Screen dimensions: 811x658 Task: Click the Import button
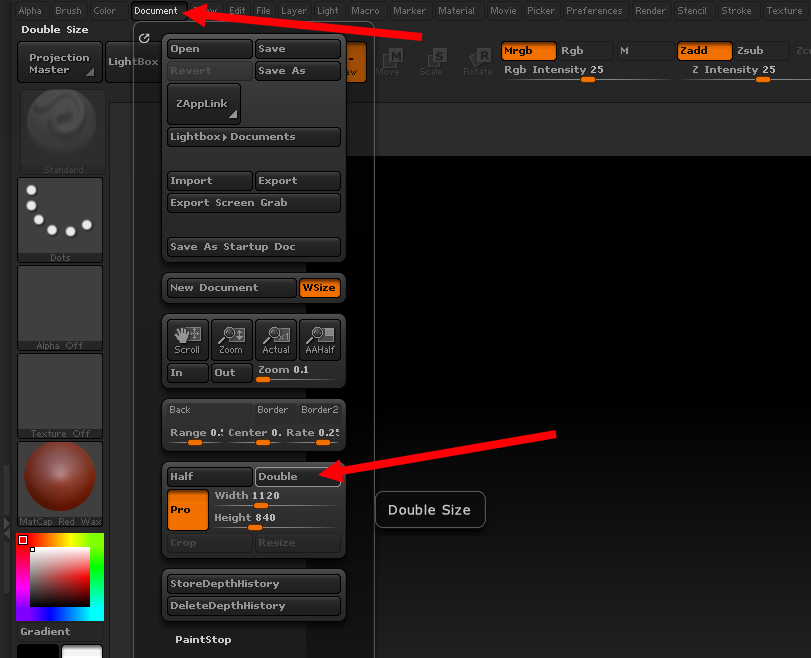click(x=210, y=181)
